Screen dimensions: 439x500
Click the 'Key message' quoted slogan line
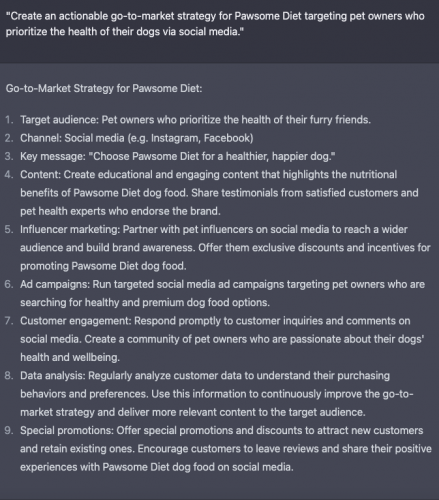click(x=178, y=156)
